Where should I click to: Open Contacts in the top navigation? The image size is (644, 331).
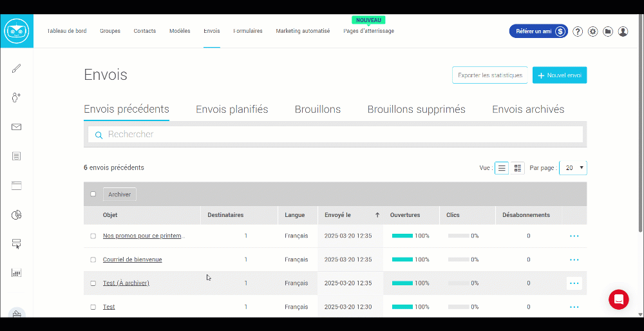[144, 31]
